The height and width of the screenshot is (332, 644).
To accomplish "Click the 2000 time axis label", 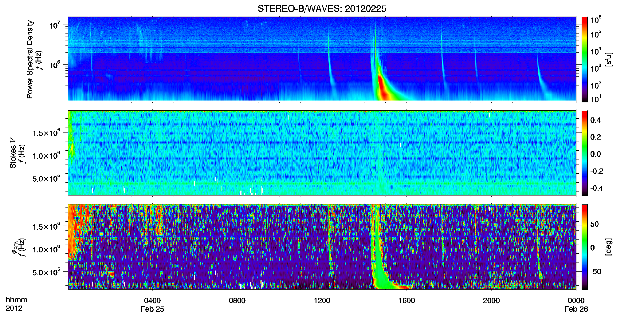I will pyautogui.click(x=491, y=301).
